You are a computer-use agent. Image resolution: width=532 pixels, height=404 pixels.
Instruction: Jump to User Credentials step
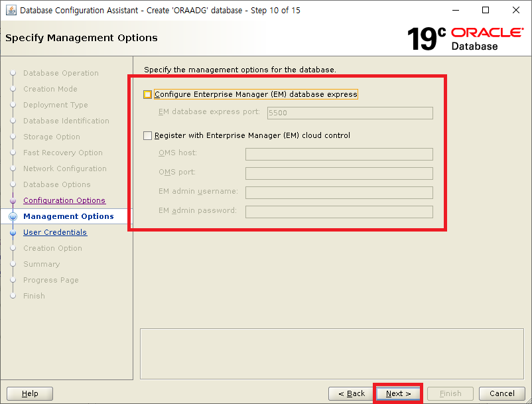point(55,232)
